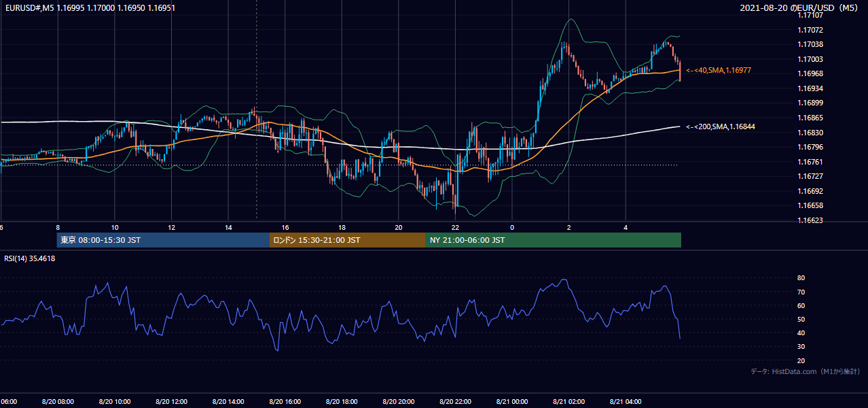868x408 pixels.
Task: Click price level 1.16865 on axis
Action: pyautogui.click(x=810, y=118)
